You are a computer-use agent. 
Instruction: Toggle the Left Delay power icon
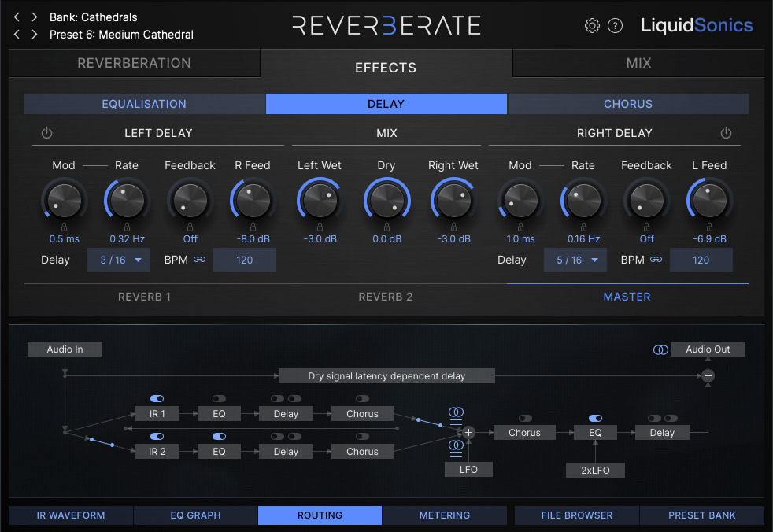pyautogui.click(x=46, y=133)
